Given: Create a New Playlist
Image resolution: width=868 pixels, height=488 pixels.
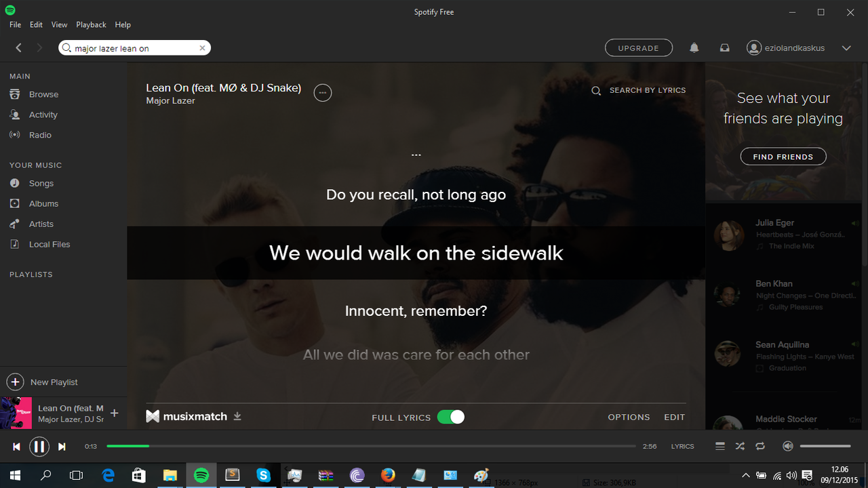Looking at the screenshot, I should pos(43,382).
